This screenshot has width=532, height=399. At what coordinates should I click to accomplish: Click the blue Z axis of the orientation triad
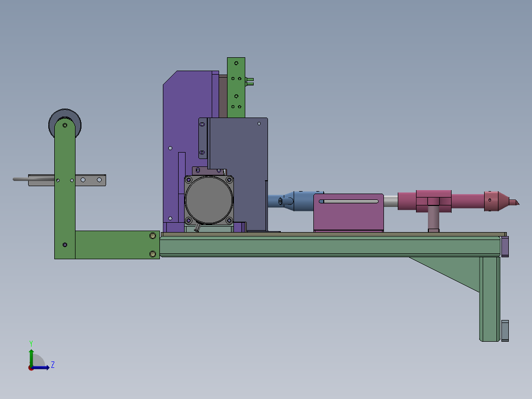click(x=40, y=368)
